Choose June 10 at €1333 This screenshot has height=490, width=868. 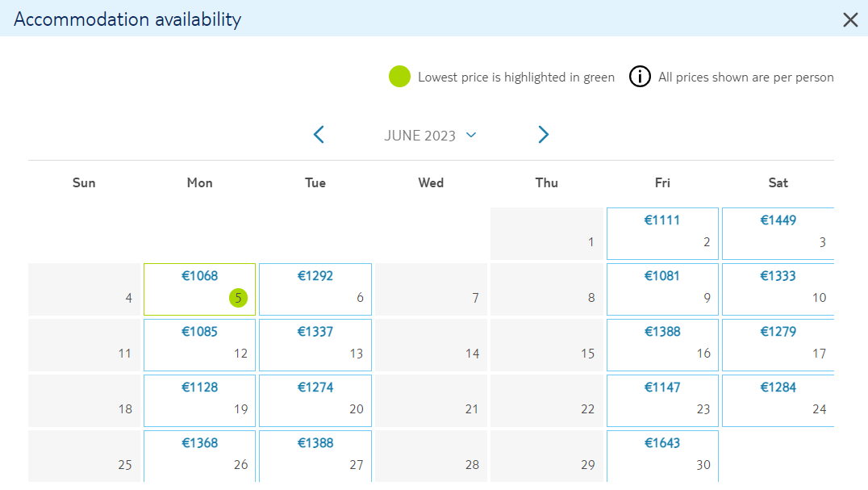(x=778, y=289)
